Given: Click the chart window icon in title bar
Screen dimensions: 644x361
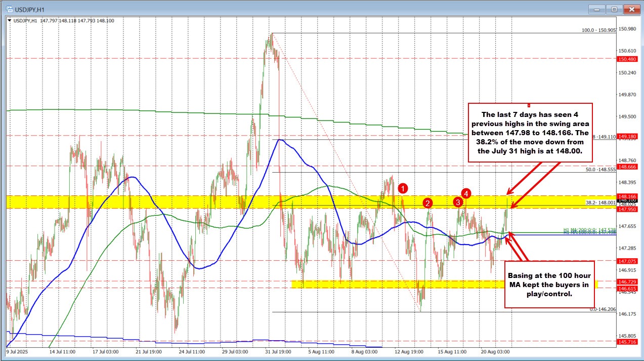Looking at the screenshot, I should [x=9, y=9].
